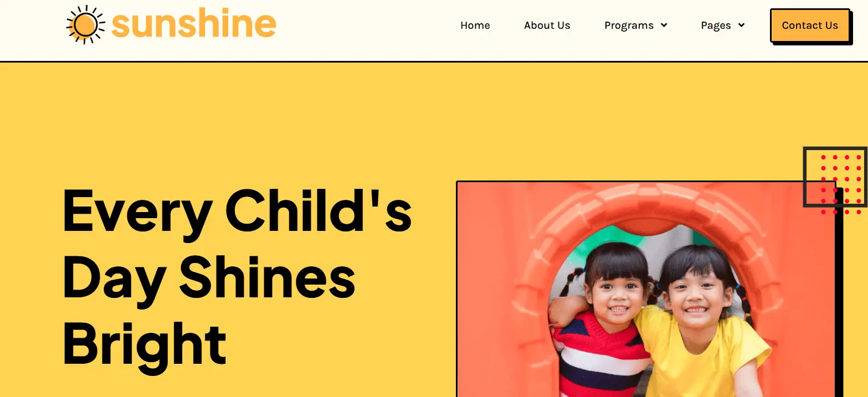
Task: Expand the chevron arrow beside Pages
Action: [x=741, y=25]
